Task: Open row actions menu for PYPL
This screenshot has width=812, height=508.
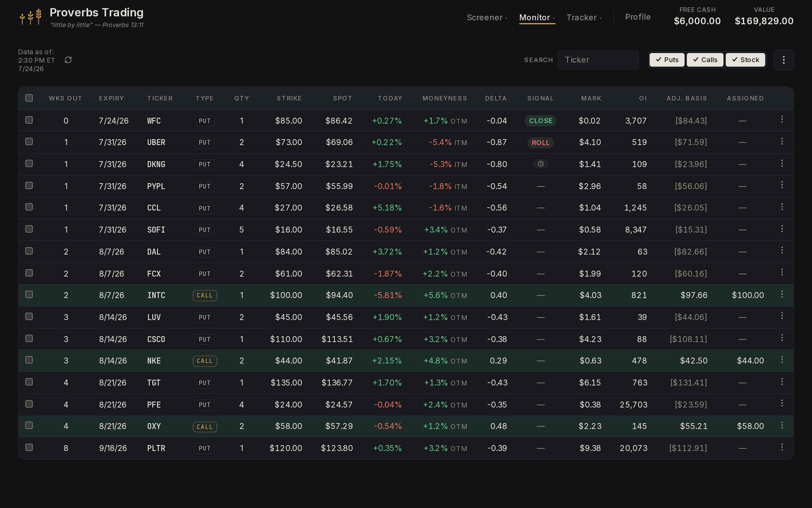Action: tap(782, 185)
